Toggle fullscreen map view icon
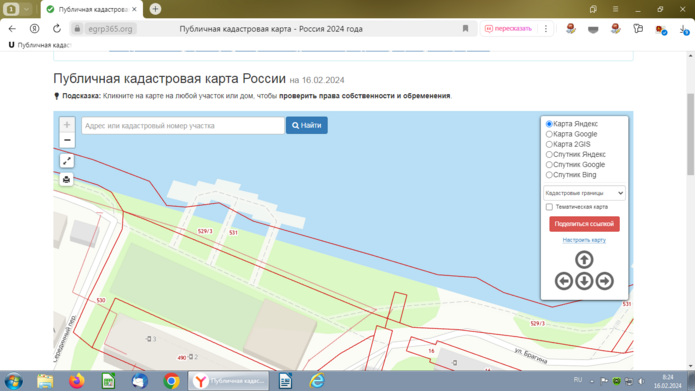Viewport: 695px width, 391px height. (x=66, y=161)
